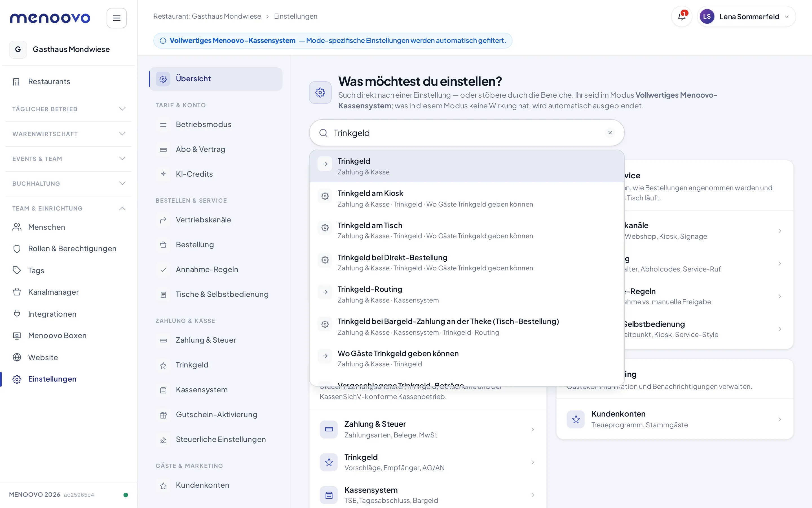The height and width of the screenshot is (508, 812).
Task: Select Trinkgeld am Kiosk result
Action: click(466, 198)
